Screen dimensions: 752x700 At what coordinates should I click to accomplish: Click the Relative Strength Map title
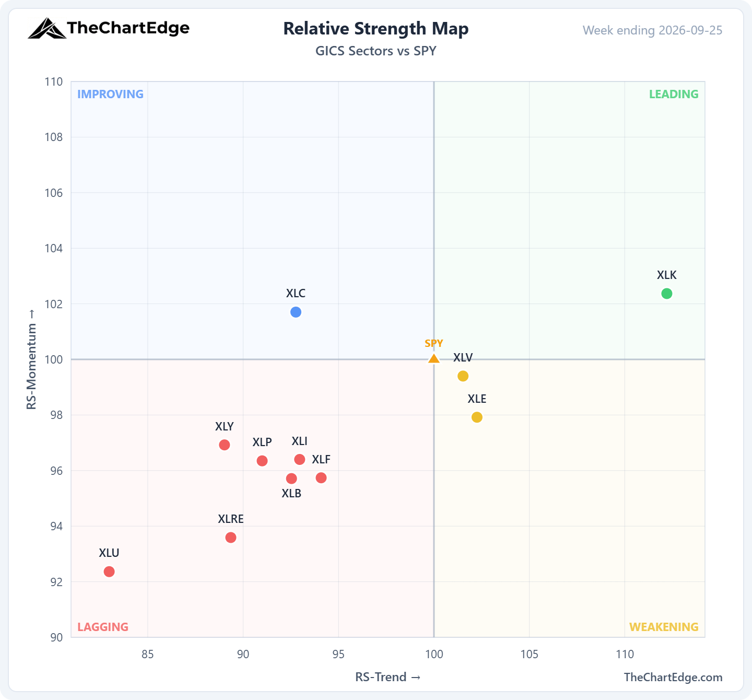[x=376, y=29]
